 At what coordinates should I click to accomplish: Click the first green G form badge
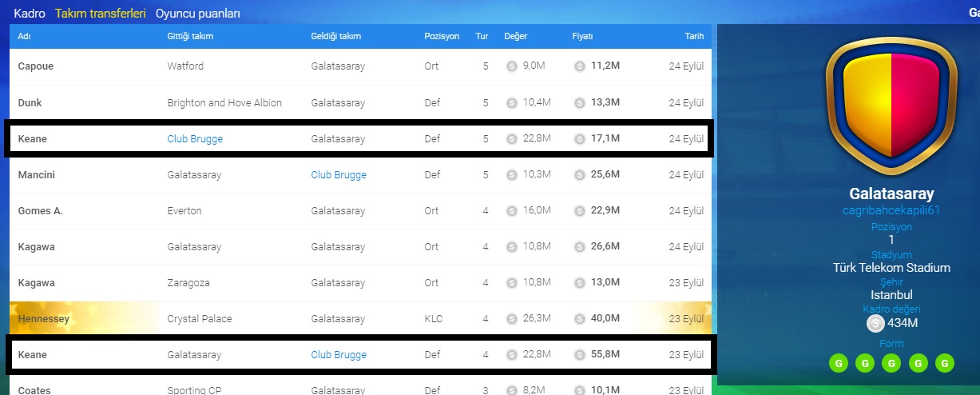coord(839,363)
